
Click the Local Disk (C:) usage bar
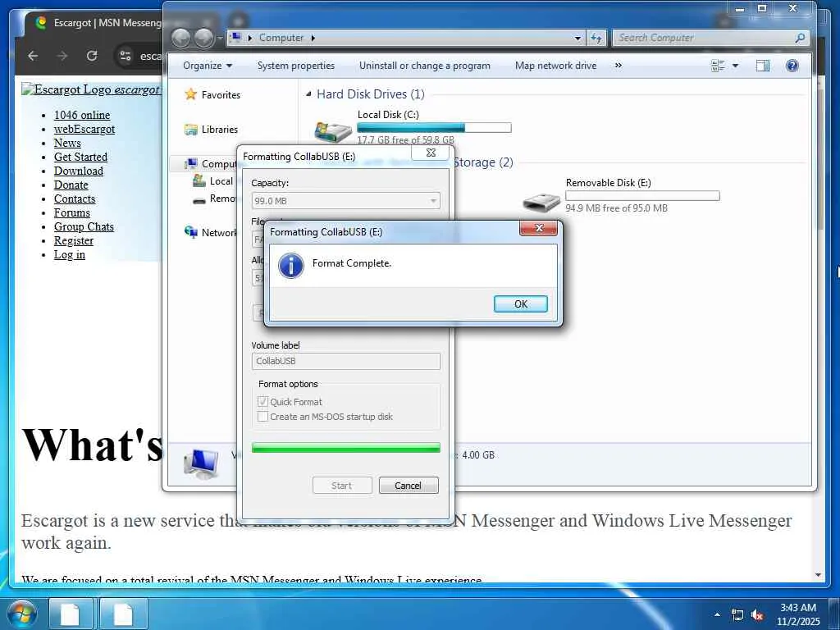point(434,127)
